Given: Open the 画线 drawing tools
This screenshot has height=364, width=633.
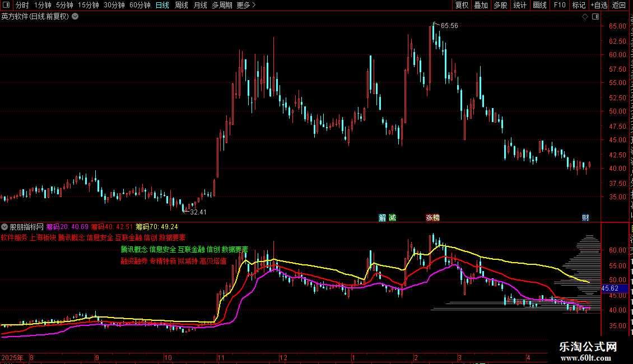Looking at the screenshot, I should [540, 5].
